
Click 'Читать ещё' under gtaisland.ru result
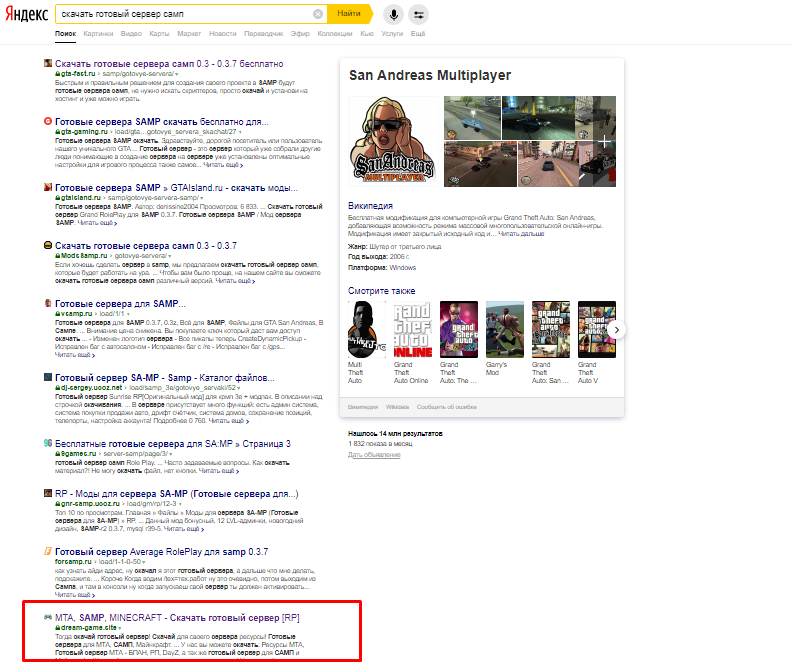pyautogui.click(x=97, y=223)
